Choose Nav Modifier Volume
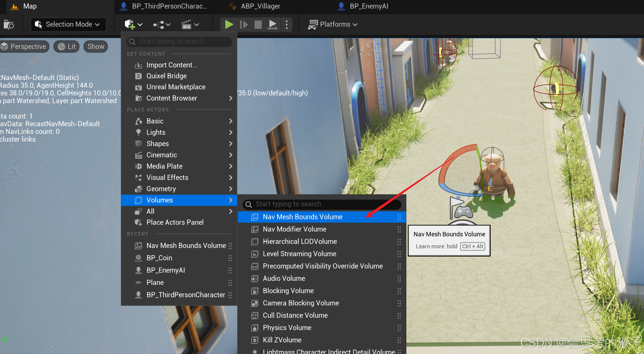Image resolution: width=644 pixels, height=354 pixels. tap(322, 229)
